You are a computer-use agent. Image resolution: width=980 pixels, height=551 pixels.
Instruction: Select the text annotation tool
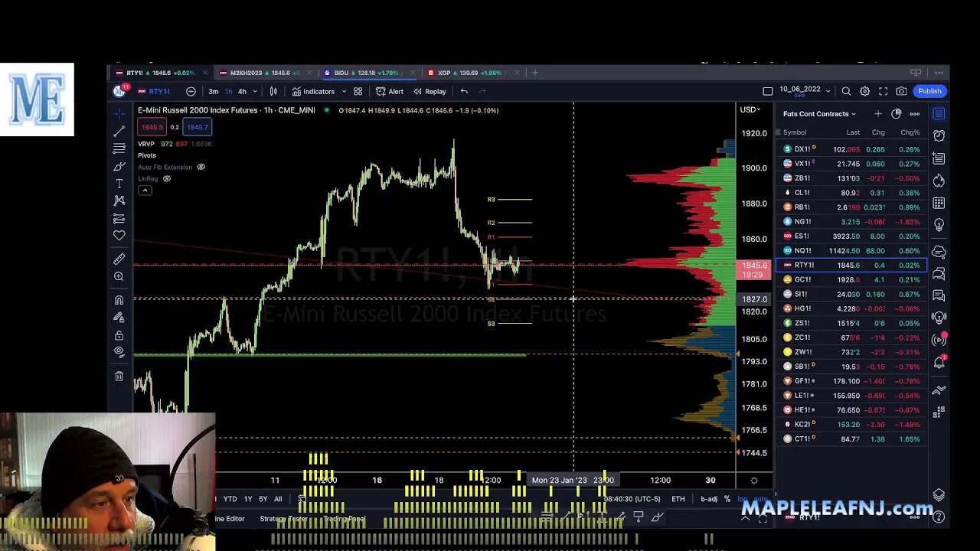coord(119,184)
